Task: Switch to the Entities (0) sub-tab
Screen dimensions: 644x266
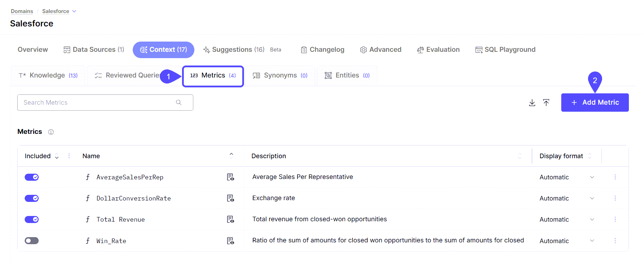Action: tap(347, 75)
